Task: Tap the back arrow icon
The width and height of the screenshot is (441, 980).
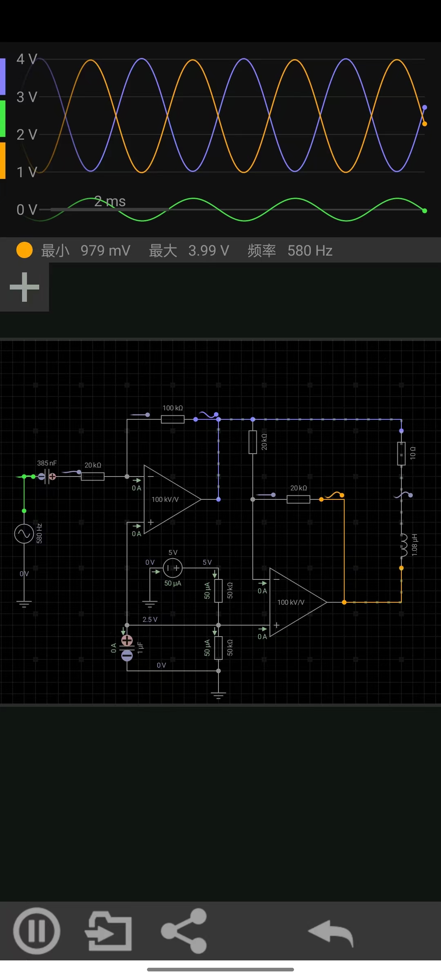Action: [331, 933]
